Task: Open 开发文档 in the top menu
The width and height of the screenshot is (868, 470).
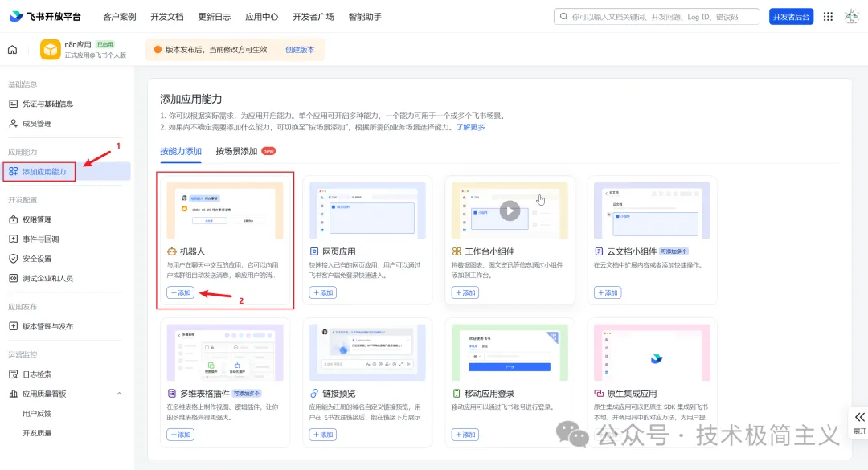Action: [x=166, y=15]
